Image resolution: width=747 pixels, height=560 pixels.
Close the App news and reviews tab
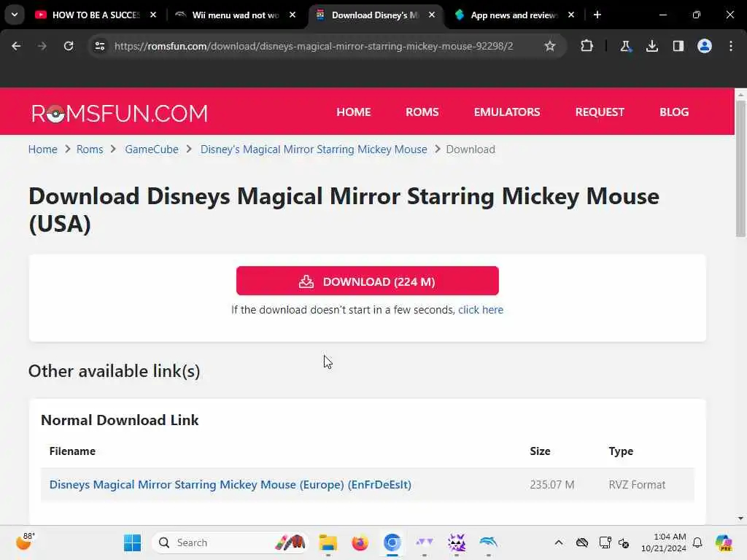point(571,15)
